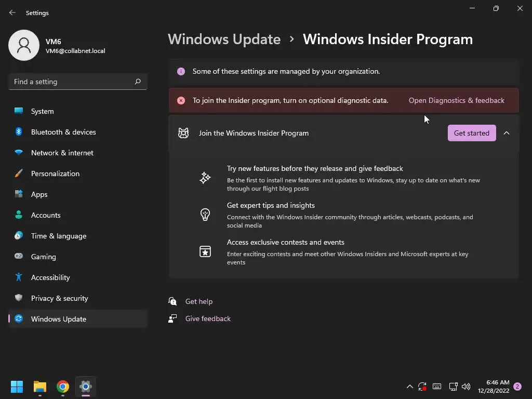Click the purple info icon
The width and height of the screenshot is (532, 399).
tap(181, 71)
